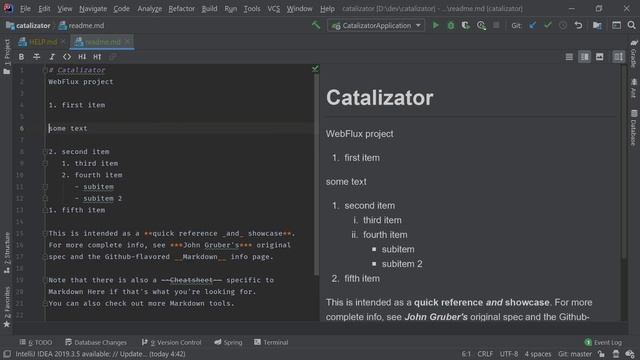Viewport: 640px width, 360px height.
Task: Click readme.md breadcrumb in navigation bar
Action: coord(82,26)
